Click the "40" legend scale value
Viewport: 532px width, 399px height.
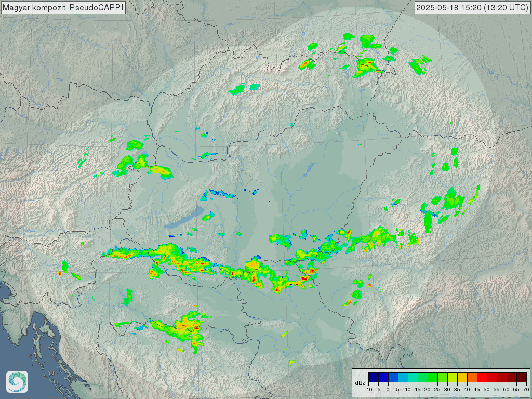(x=467, y=390)
